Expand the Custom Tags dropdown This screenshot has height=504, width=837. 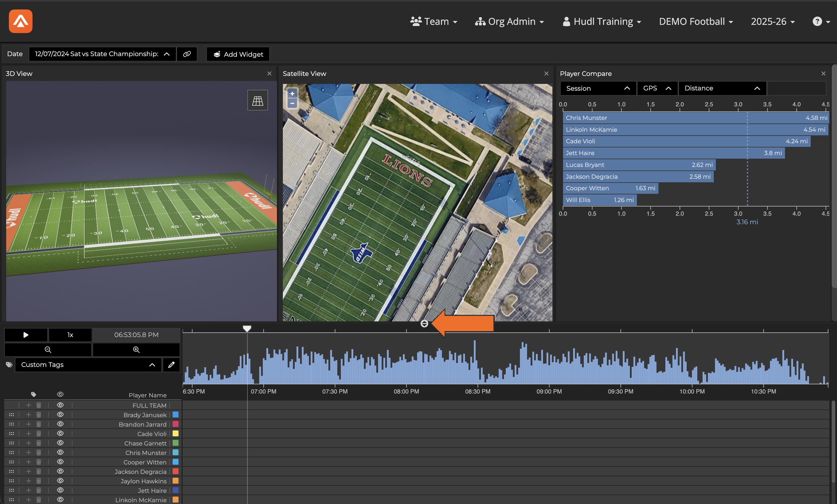point(88,365)
